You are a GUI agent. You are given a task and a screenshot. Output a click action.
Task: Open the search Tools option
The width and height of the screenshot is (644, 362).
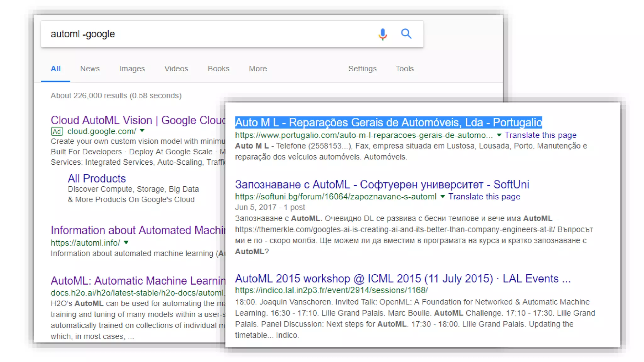click(404, 69)
